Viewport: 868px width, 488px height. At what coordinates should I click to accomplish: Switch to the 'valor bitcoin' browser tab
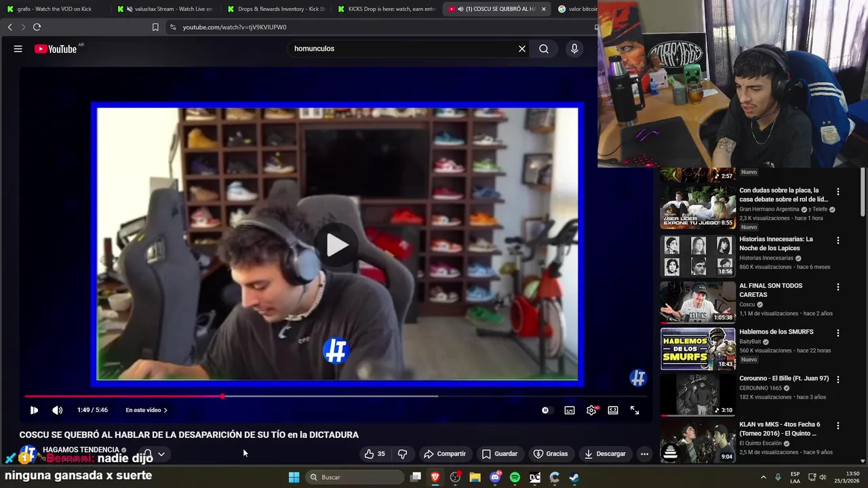pyautogui.click(x=576, y=9)
